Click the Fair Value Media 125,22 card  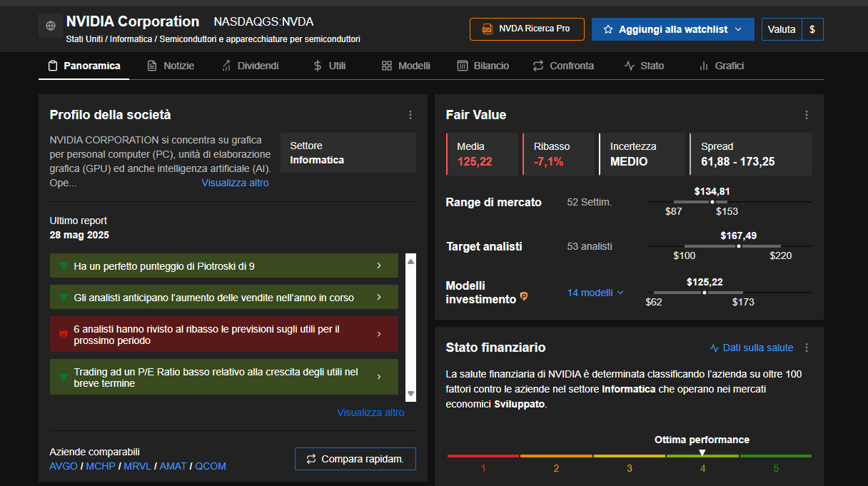[x=482, y=154]
